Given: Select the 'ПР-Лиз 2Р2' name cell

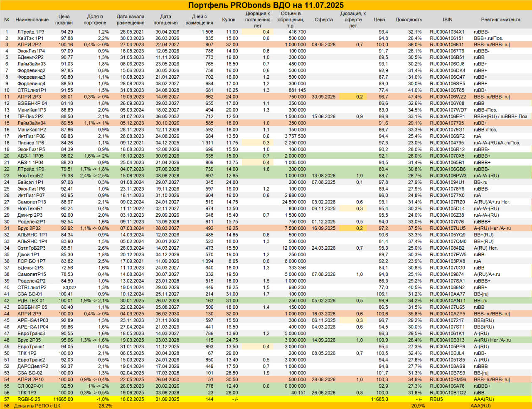Looking at the screenshot, I should tap(30, 117).
